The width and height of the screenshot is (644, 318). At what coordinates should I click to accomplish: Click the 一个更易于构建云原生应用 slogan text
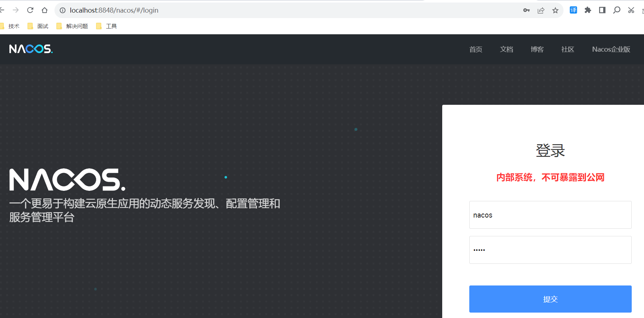click(x=144, y=210)
